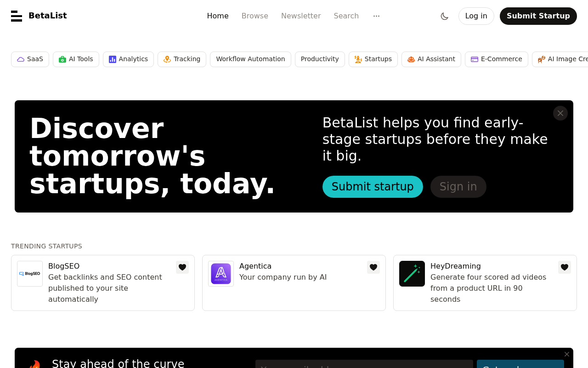
Task: Click the Log in button
Action: tap(476, 16)
